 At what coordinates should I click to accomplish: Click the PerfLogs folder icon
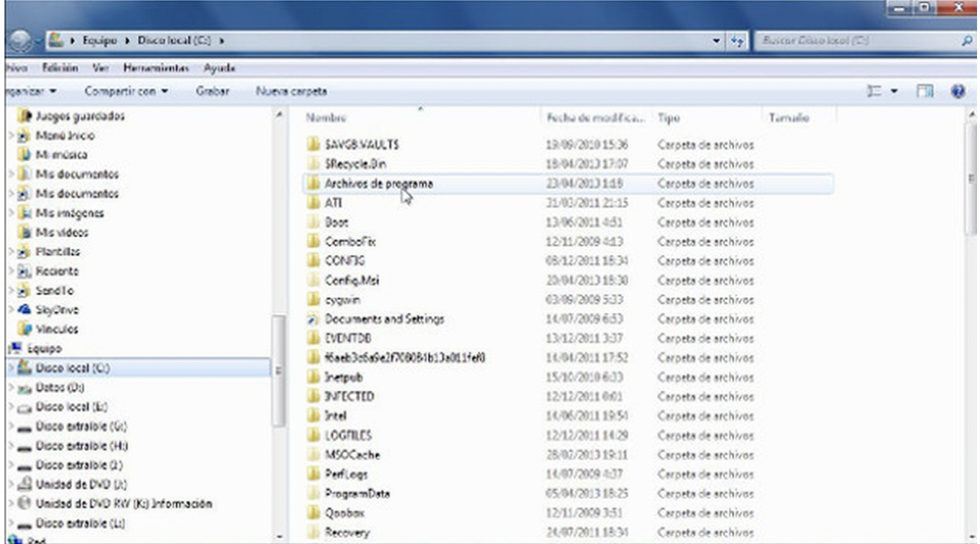[312, 474]
